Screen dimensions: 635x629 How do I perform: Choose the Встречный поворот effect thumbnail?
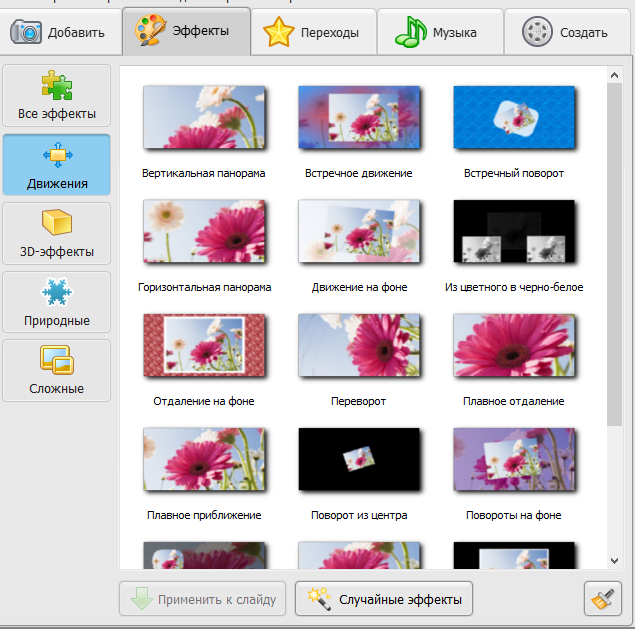(x=514, y=117)
